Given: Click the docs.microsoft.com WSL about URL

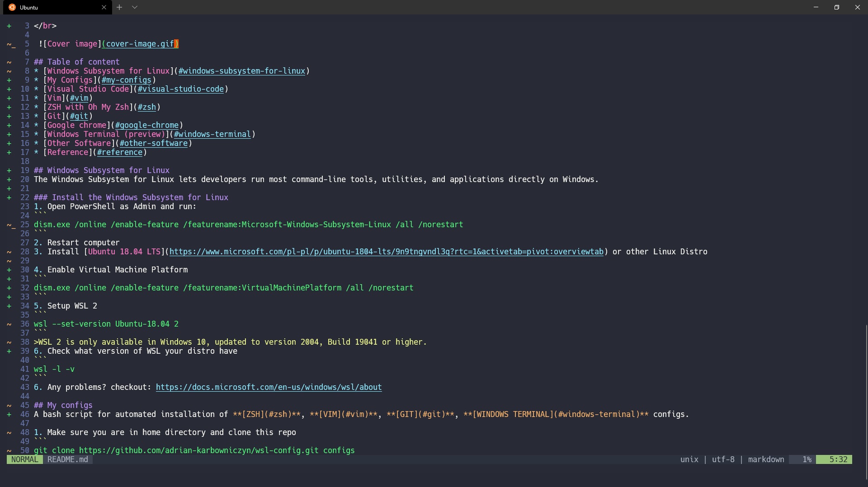Looking at the screenshot, I should 269,387.
